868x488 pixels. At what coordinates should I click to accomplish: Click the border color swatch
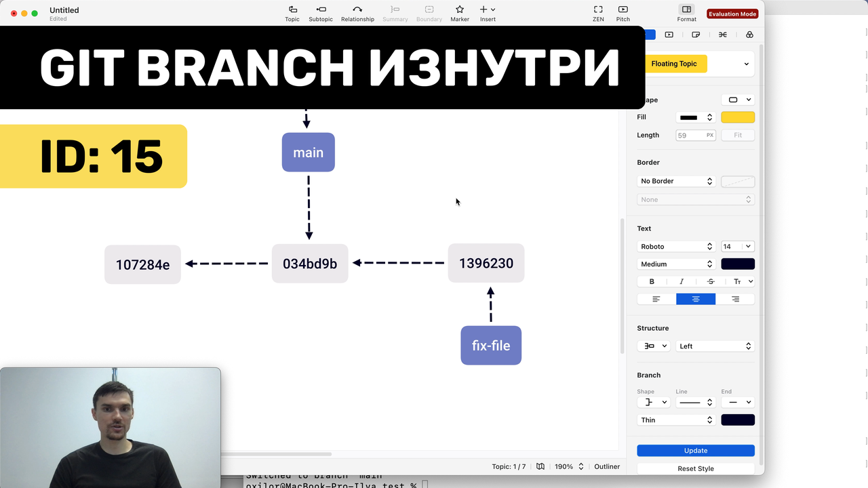pyautogui.click(x=738, y=181)
